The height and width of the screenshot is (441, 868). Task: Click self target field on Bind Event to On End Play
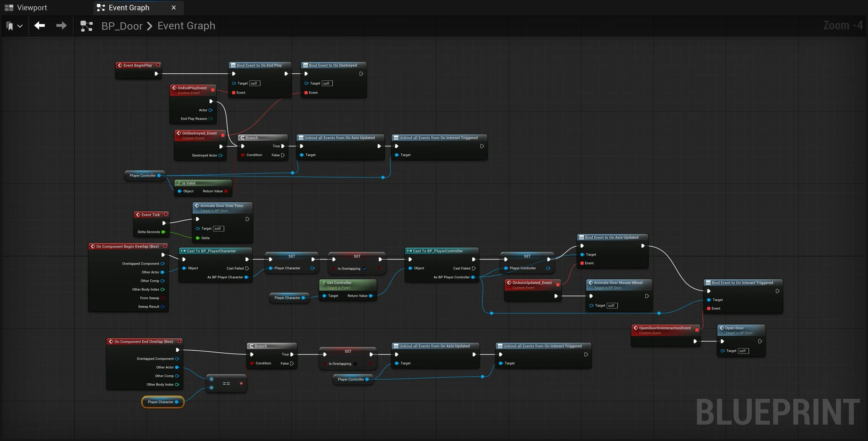254,83
